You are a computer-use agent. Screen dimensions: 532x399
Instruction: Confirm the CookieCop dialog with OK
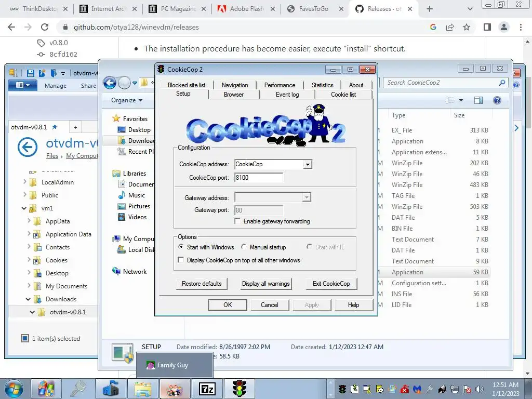tap(228, 304)
